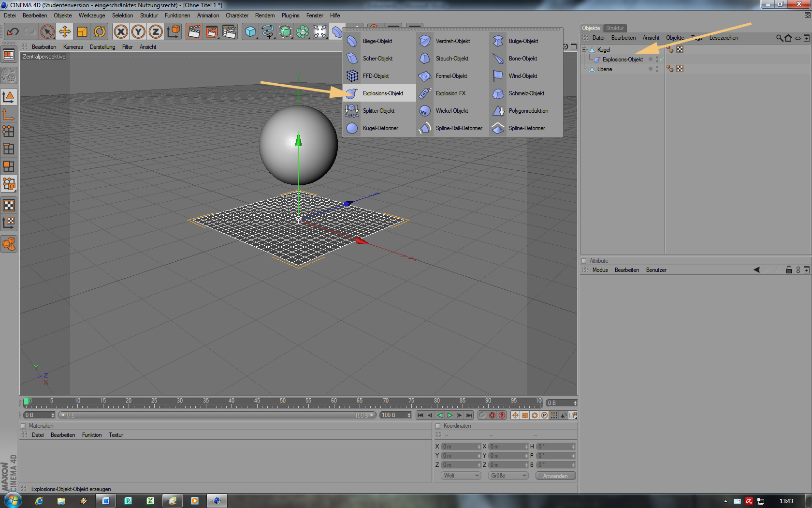The width and height of the screenshot is (812, 508).
Task: Toggle Y axis lock
Action: [138, 32]
